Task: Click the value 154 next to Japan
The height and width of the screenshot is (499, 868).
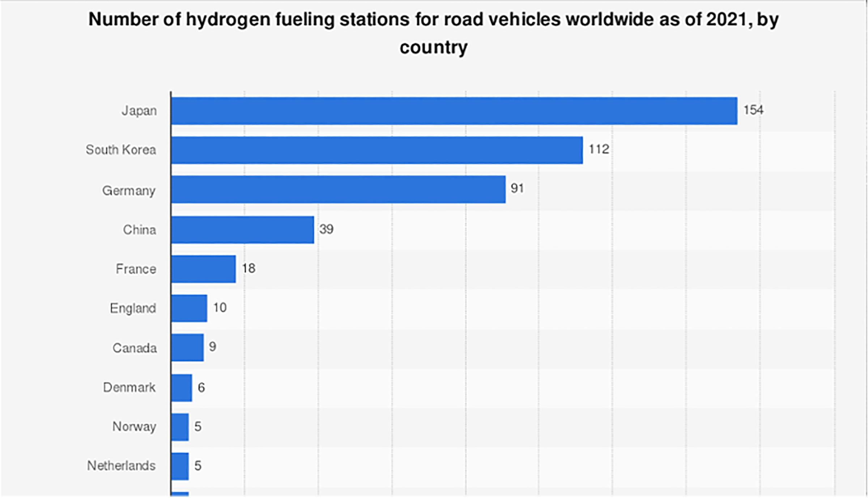Action: pos(753,110)
